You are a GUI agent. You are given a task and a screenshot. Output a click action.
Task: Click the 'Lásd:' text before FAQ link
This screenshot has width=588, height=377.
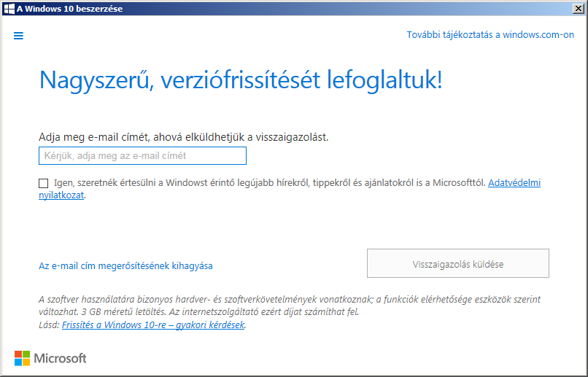[50, 325]
